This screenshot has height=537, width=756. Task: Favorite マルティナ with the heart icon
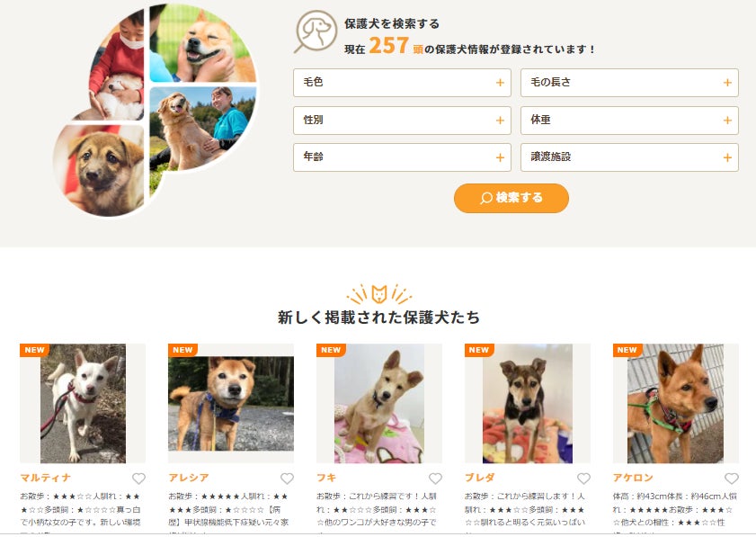click(138, 479)
